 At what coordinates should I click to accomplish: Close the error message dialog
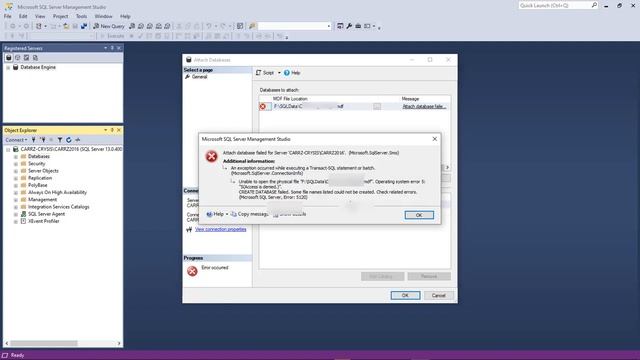pos(435,139)
